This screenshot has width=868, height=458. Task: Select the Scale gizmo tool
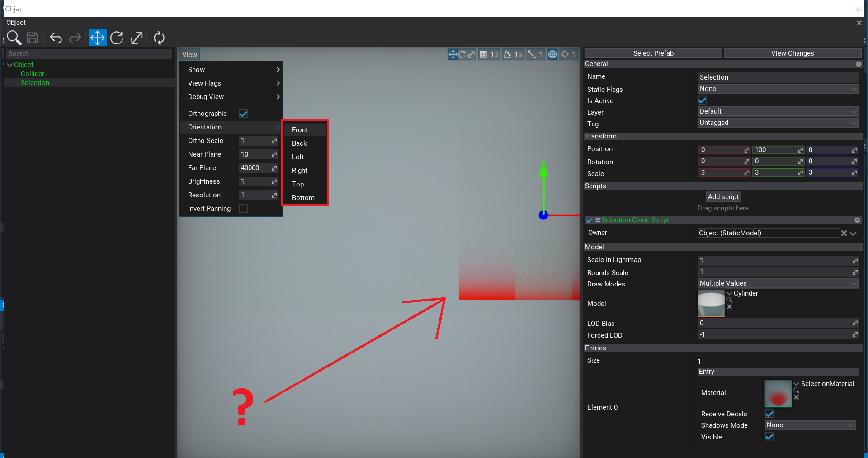(x=137, y=38)
